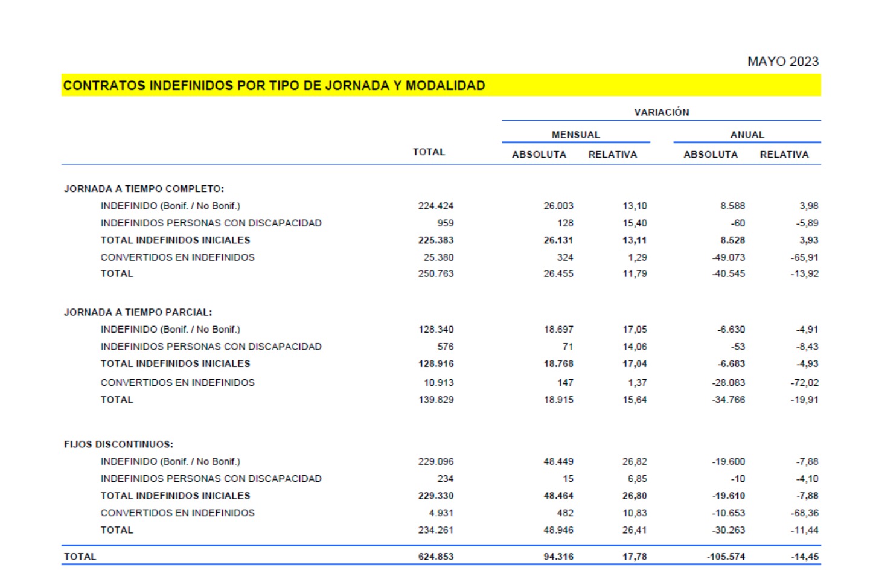The height and width of the screenshot is (588, 873).
Task: Select the annual relative total -14,45
Action: pyautogui.click(x=804, y=557)
